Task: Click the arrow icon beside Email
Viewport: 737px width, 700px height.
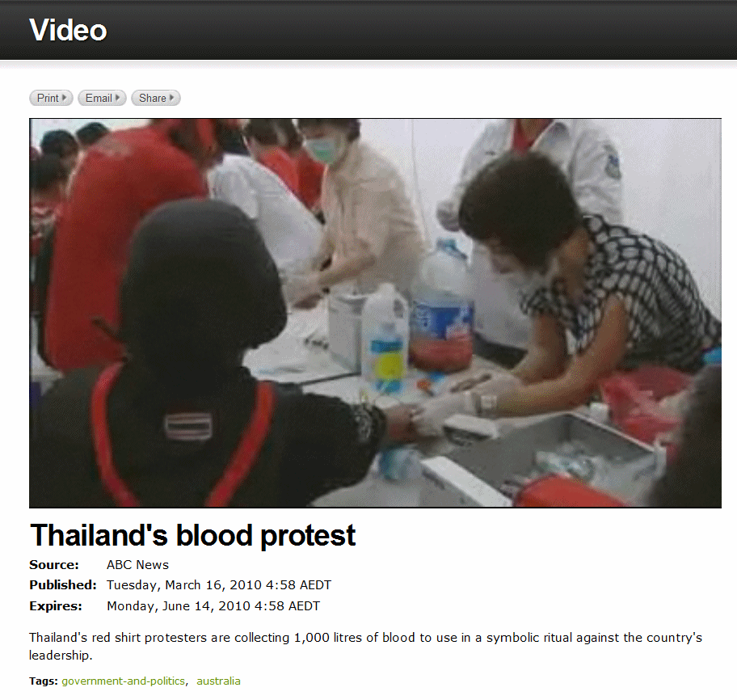Action: pos(117,98)
